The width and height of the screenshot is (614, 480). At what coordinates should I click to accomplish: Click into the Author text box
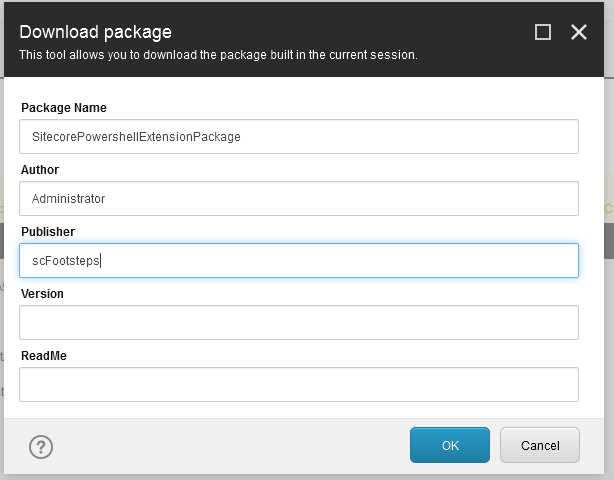tap(299, 198)
